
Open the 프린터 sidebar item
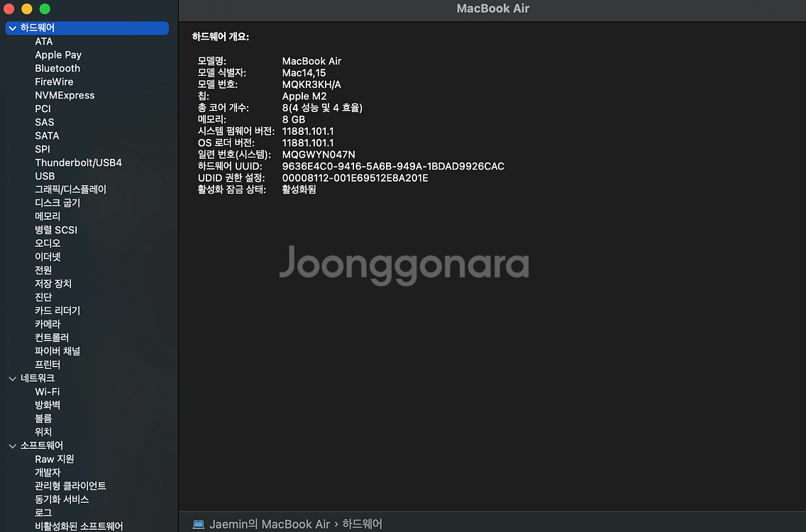pyautogui.click(x=48, y=365)
